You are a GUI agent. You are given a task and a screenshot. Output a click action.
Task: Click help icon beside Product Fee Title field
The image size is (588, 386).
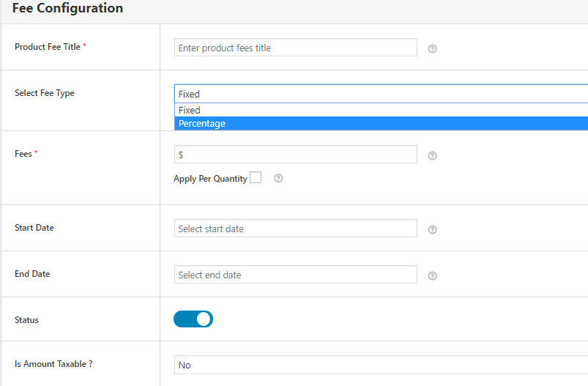click(432, 49)
